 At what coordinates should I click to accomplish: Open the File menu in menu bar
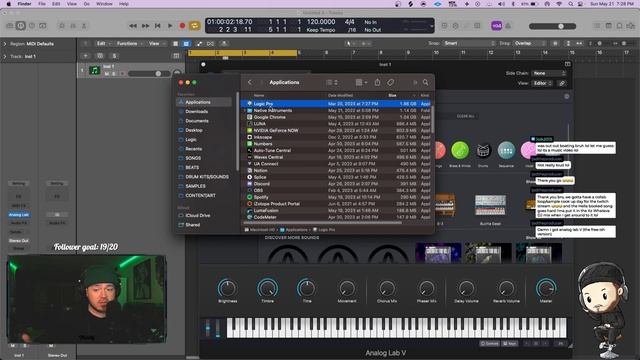click(x=42, y=4)
